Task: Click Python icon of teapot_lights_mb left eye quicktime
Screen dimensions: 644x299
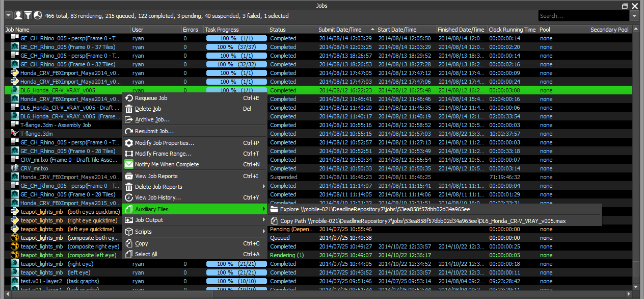Action: pyautogui.click(x=15, y=229)
